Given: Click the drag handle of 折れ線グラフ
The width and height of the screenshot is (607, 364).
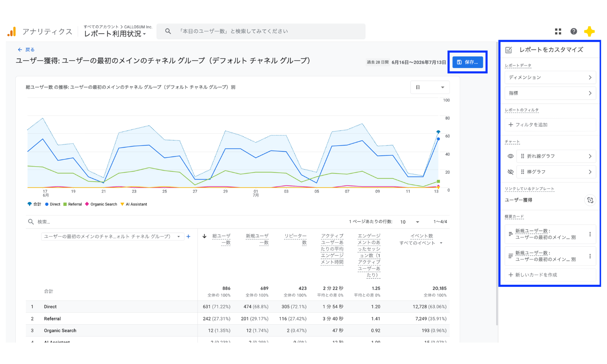Looking at the screenshot, I should [522, 156].
